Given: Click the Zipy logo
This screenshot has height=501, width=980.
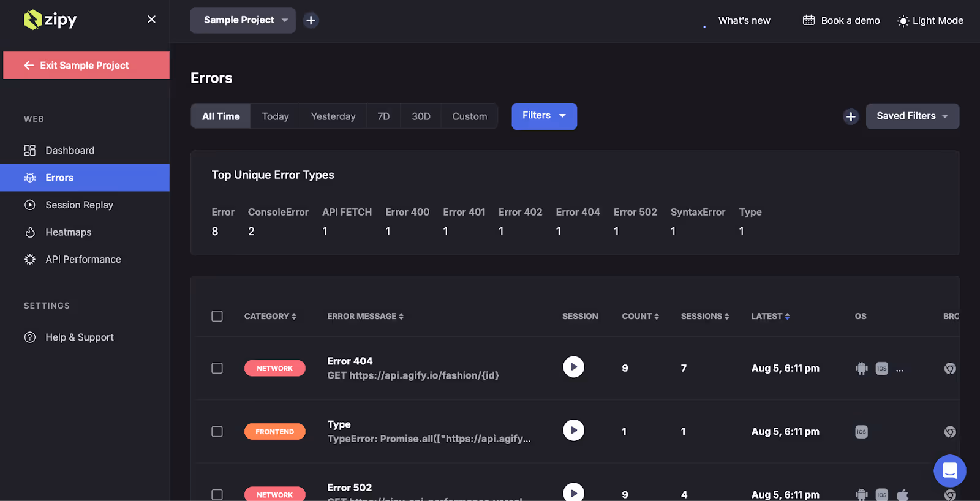Looking at the screenshot, I should 50,20.
